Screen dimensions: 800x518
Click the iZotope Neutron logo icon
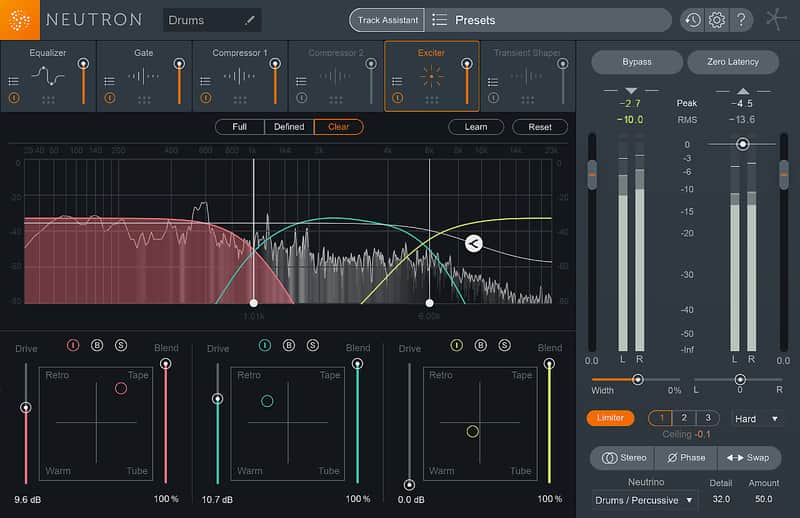pyautogui.click(x=19, y=20)
